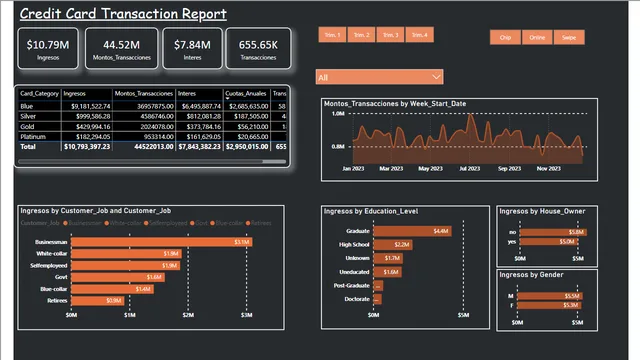Select the Retirees bar in job chart
The width and height of the screenshot is (640, 360).
[x=98, y=300]
